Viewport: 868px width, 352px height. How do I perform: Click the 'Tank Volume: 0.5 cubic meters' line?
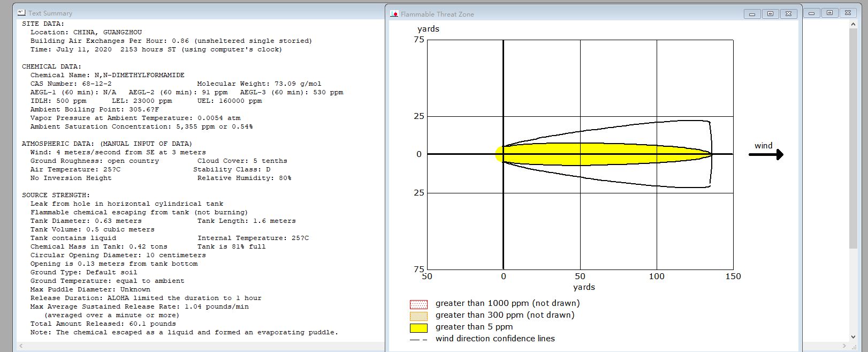pos(93,229)
